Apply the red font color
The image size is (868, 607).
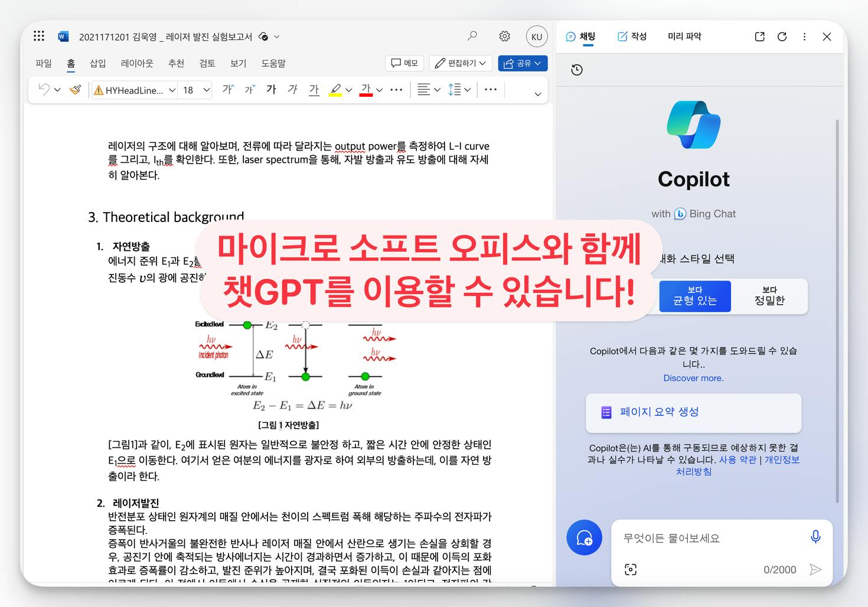pos(366,90)
